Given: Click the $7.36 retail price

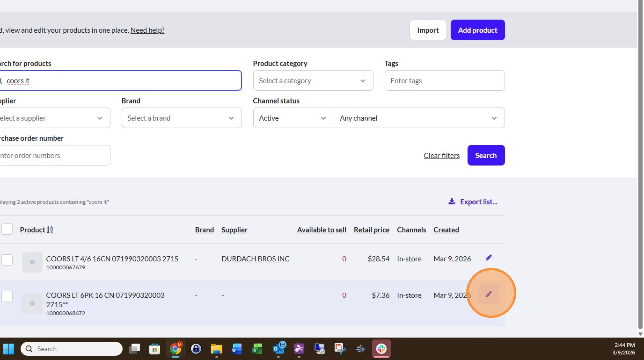Looking at the screenshot, I should [x=381, y=295].
